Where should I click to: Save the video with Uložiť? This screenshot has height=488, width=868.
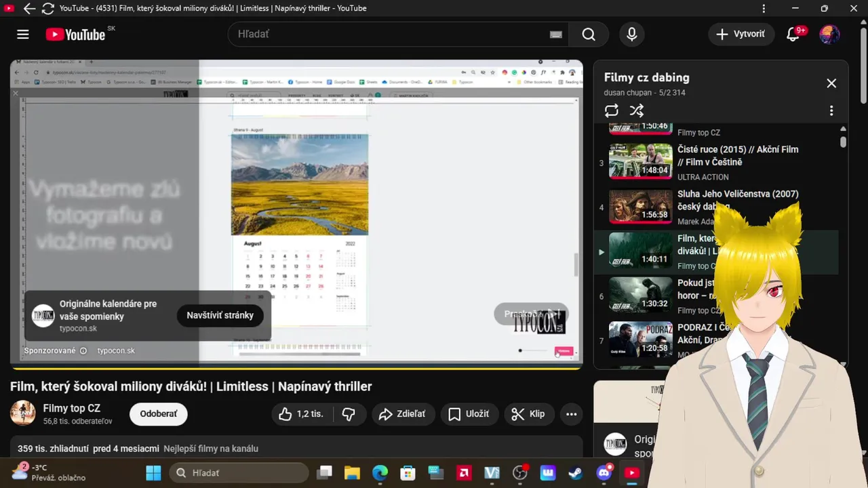click(469, 414)
